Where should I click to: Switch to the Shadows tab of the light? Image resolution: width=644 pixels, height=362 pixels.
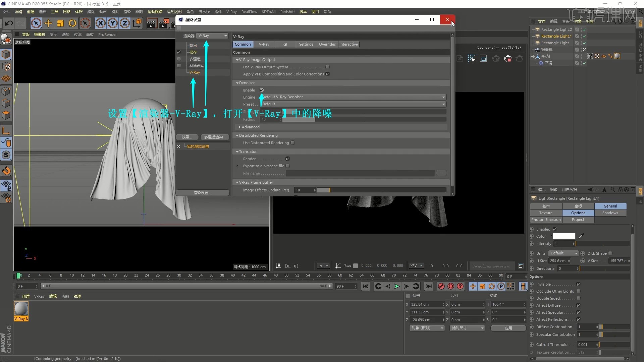click(x=610, y=213)
